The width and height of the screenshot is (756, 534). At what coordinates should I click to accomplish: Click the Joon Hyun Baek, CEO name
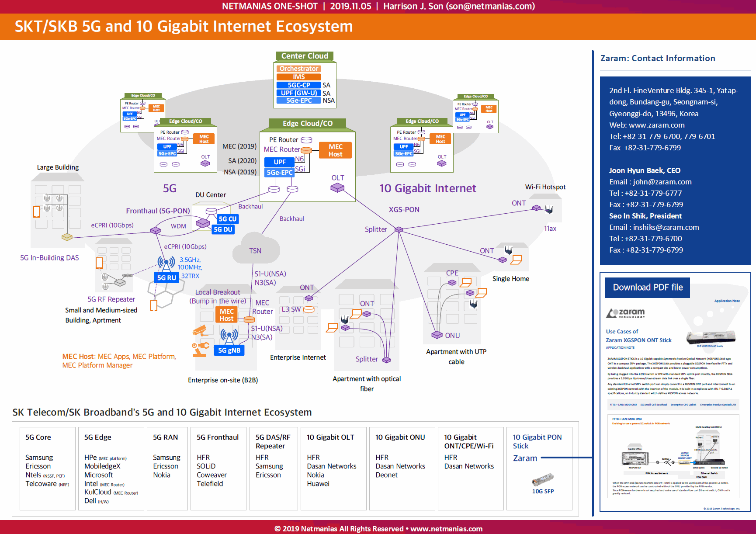point(645,170)
